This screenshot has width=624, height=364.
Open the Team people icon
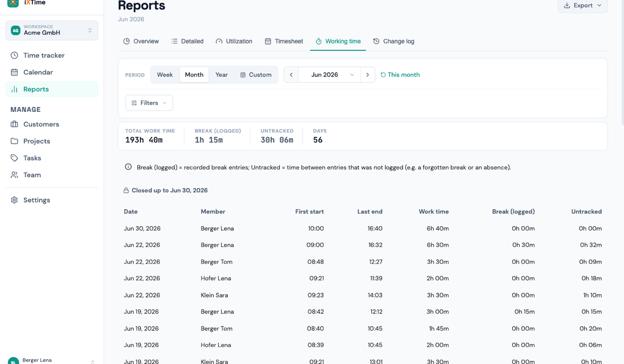pos(15,175)
